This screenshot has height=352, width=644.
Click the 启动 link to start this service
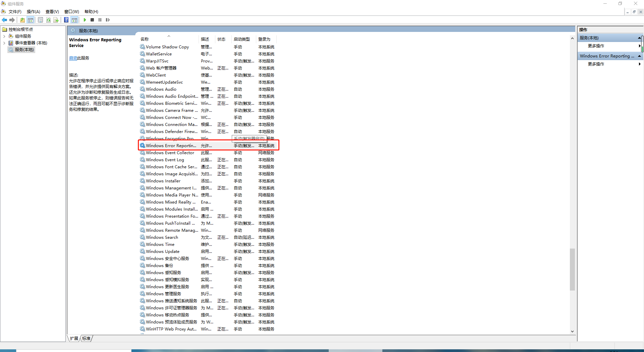[x=73, y=58]
